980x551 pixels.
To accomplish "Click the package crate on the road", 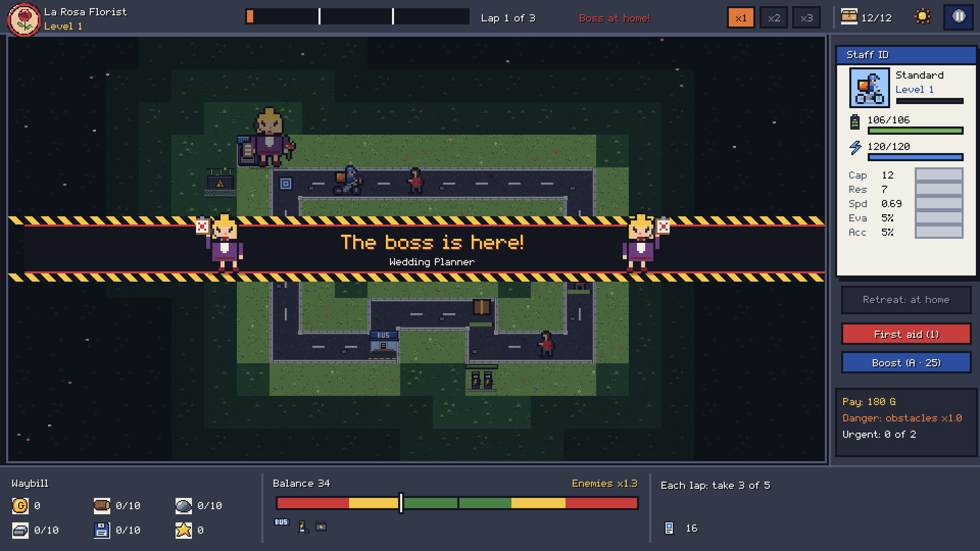I will pos(481,307).
